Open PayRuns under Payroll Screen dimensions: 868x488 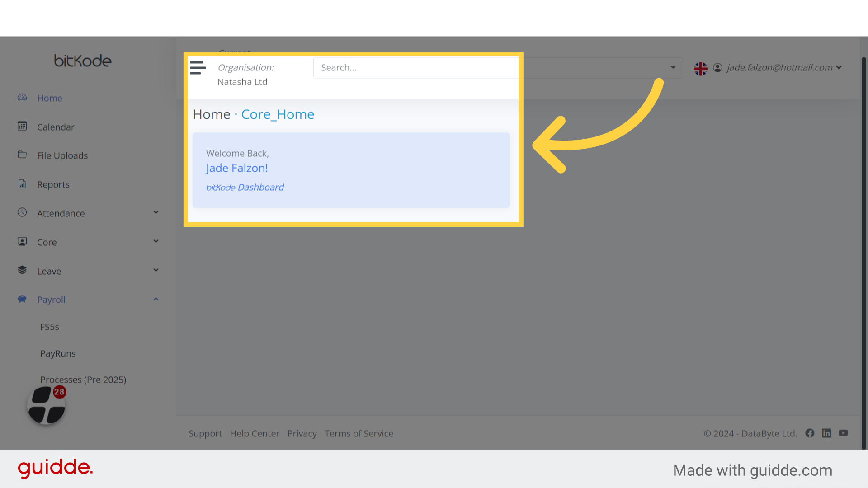(x=58, y=353)
